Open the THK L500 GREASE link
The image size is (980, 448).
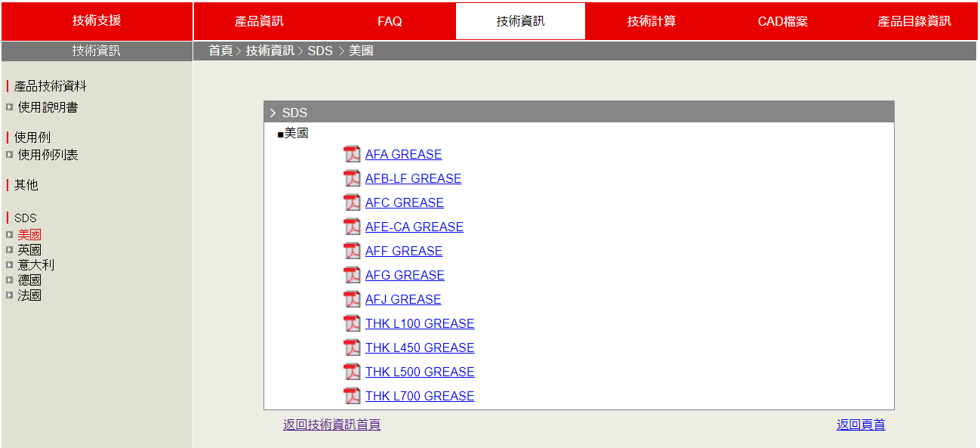click(420, 372)
